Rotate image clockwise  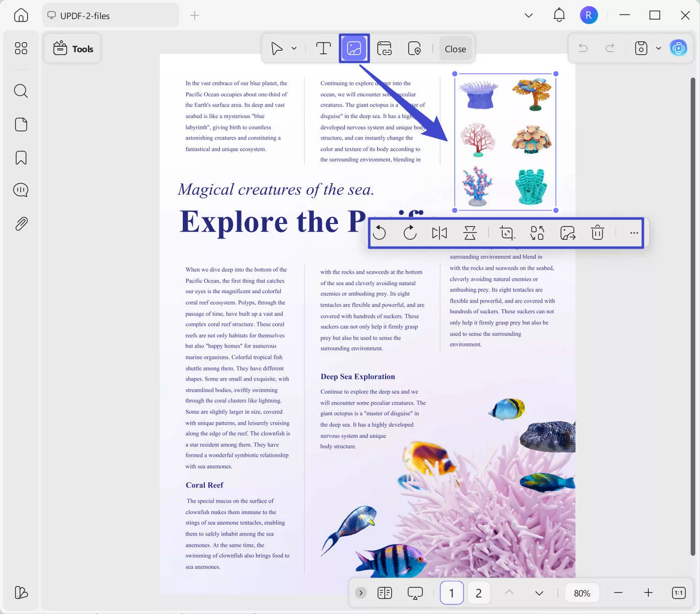(410, 233)
